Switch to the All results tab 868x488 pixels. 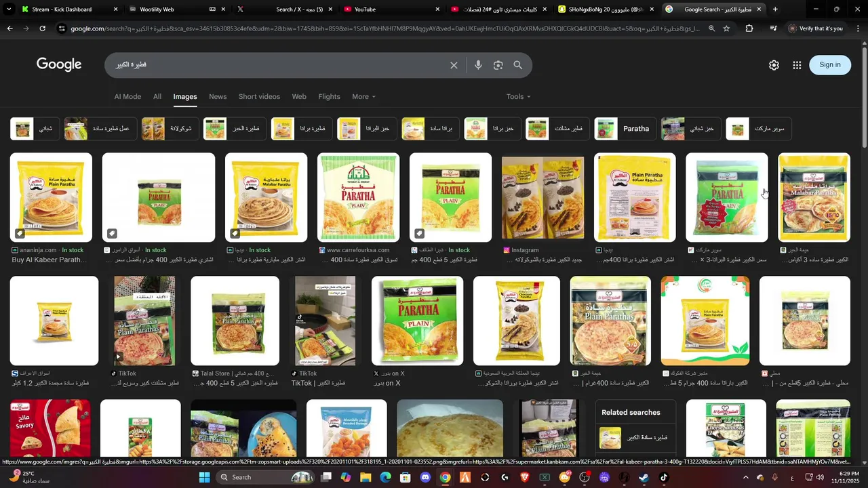tap(157, 96)
